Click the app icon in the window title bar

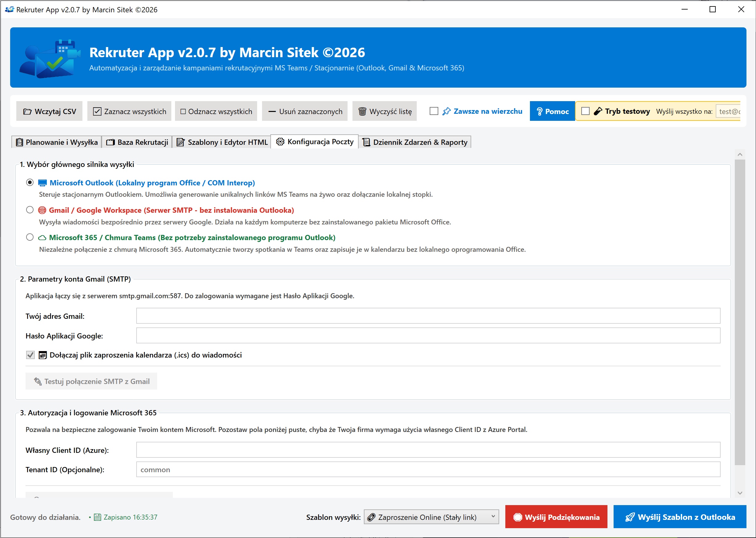pyautogui.click(x=9, y=9)
